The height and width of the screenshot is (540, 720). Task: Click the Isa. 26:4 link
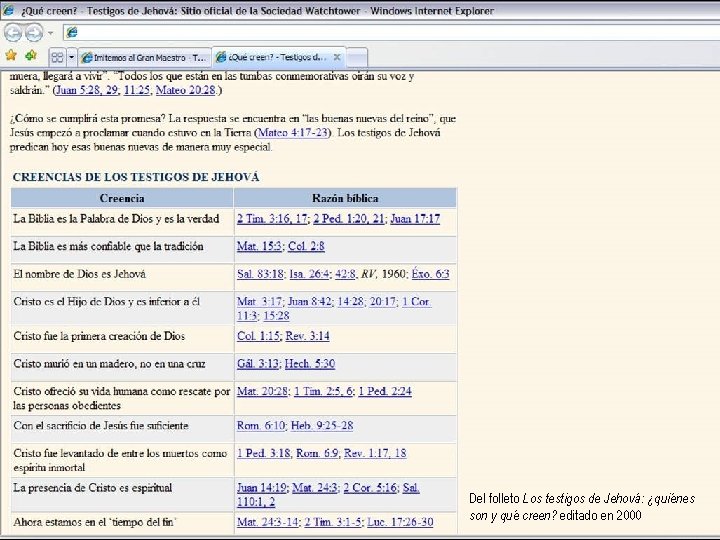309,274
